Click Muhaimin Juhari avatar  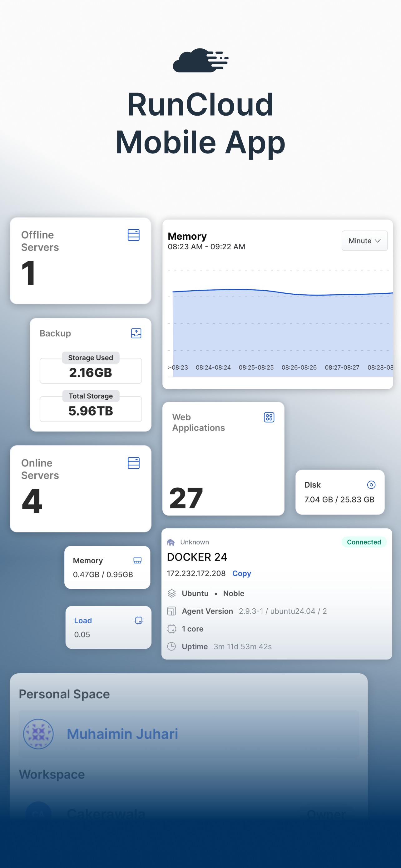38,734
